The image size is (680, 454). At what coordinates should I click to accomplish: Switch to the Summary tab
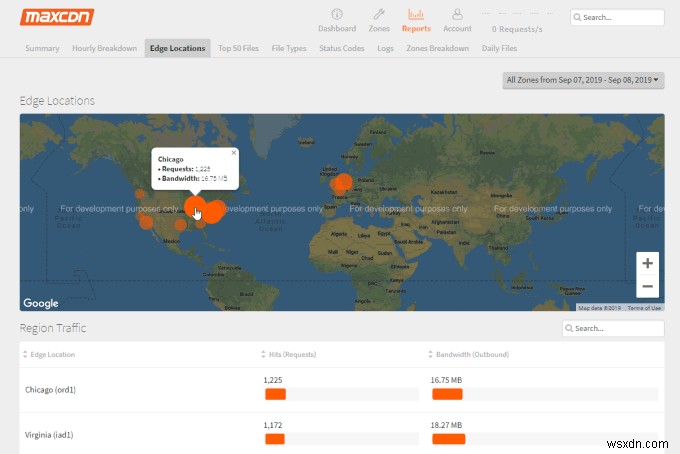pyautogui.click(x=42, y=48)
